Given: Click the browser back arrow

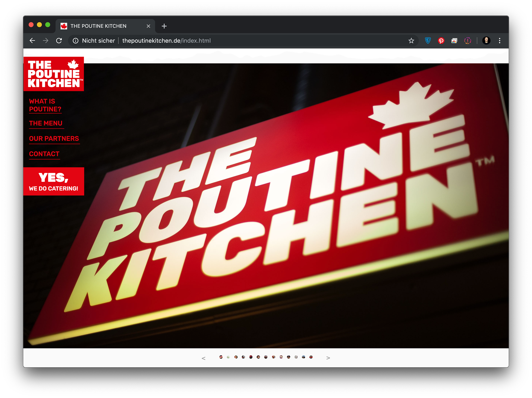Looking at the screenshot, I should coord(32,41).
